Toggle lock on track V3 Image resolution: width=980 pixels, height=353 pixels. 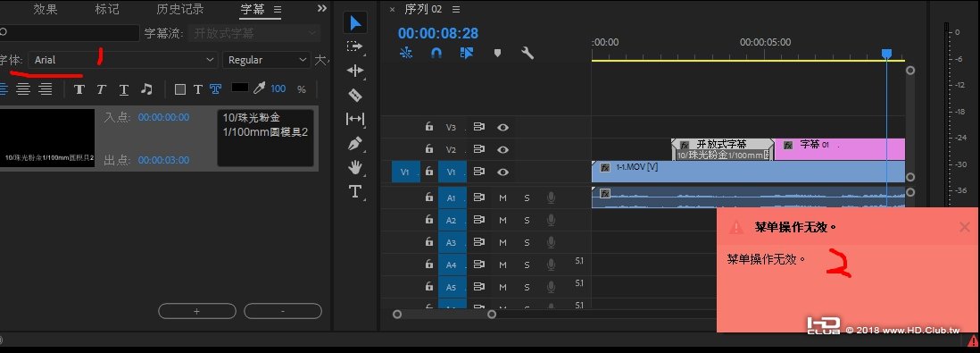[x=428, y=127]
